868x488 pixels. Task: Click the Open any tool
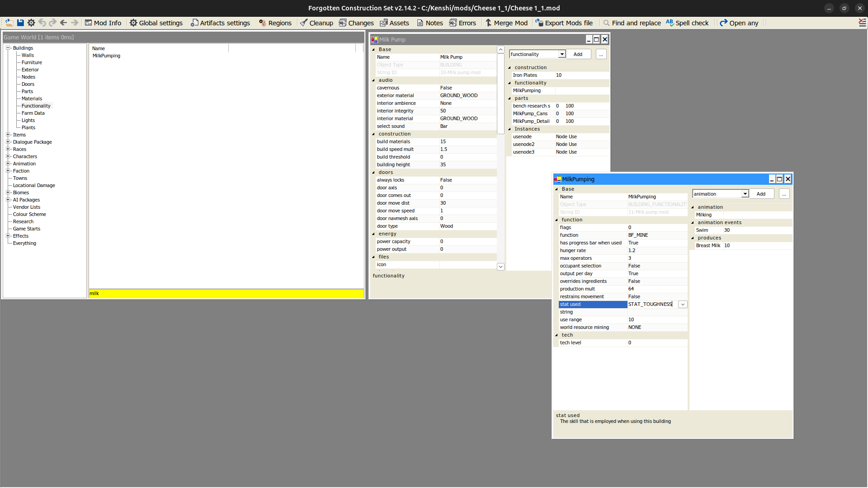(739, 23)
